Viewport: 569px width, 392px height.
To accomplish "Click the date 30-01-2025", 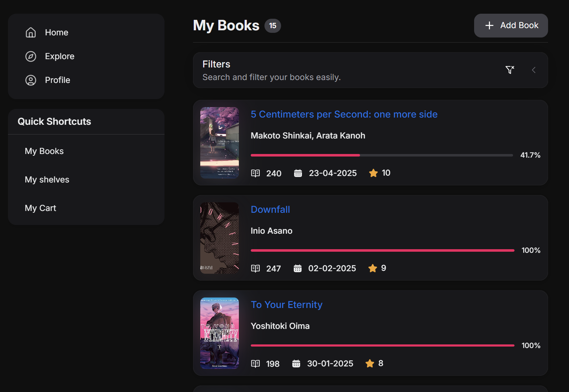I will 330,364.
